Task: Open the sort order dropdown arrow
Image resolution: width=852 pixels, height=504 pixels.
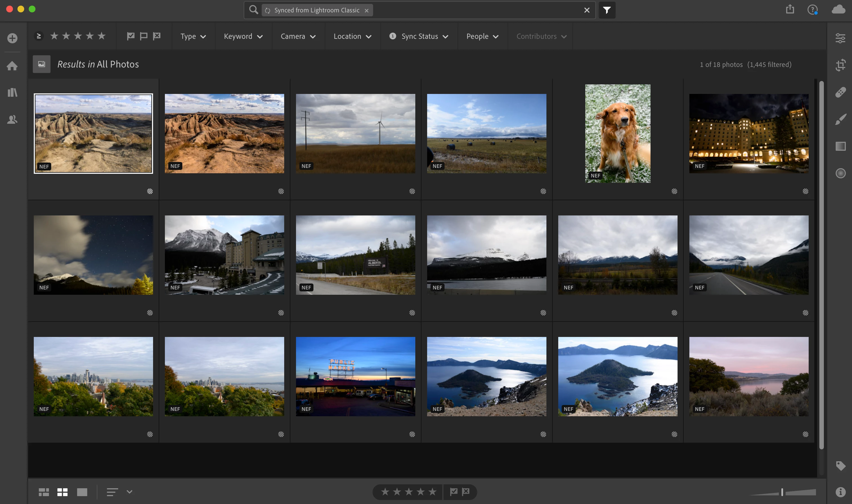Action: [x=129, y=491]
